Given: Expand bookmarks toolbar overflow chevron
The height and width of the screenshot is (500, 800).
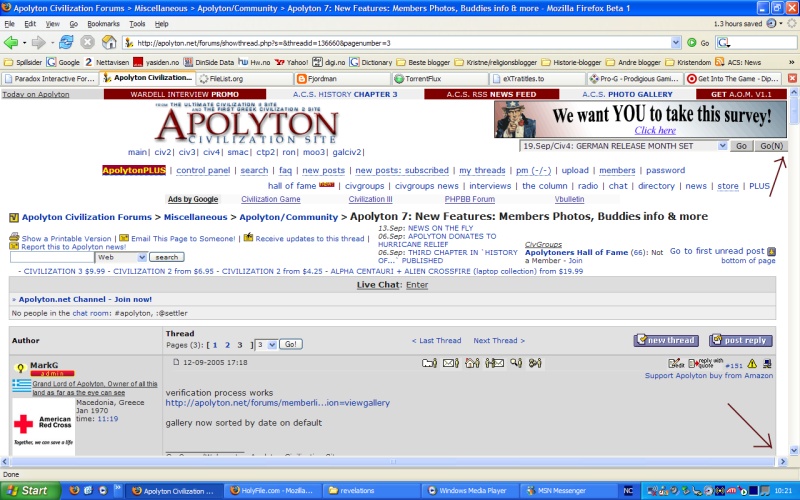Looking at the screenshot, I should click(x=792, y=62).
